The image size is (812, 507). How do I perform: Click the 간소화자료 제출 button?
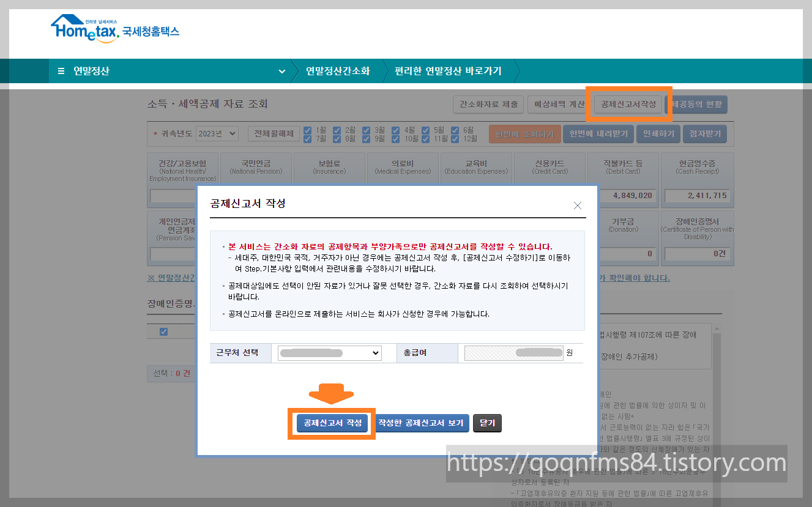pyautogui.click(x=488, y=105)
